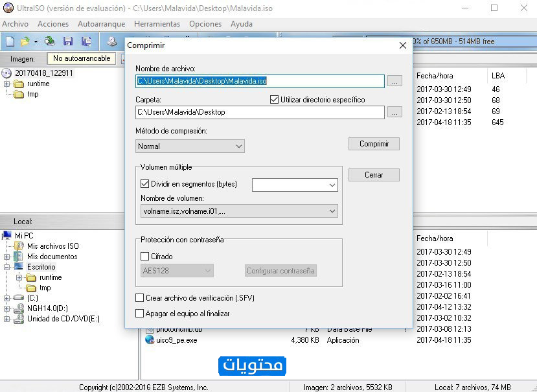Screen dimensions: 537x392
Task: Click the No autoarrancable image field
Action: click(82, 58)
